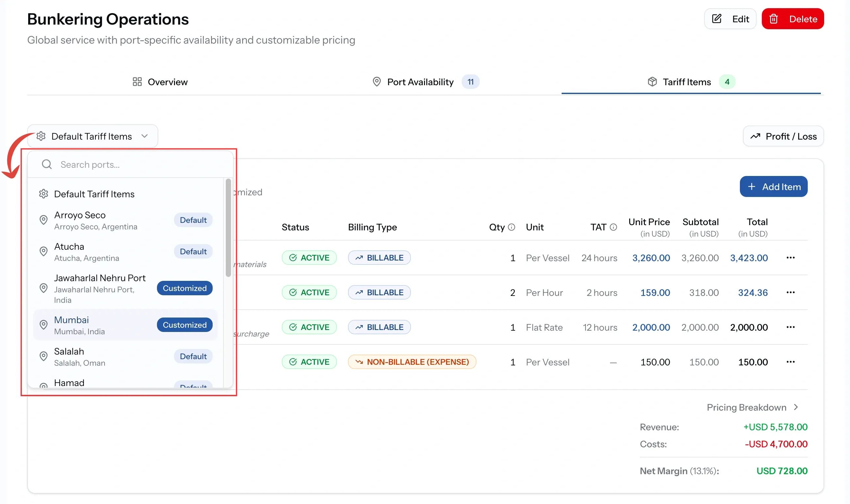
Task: Choose Default Tariff Items in the list
Action: tap(126, 194)
